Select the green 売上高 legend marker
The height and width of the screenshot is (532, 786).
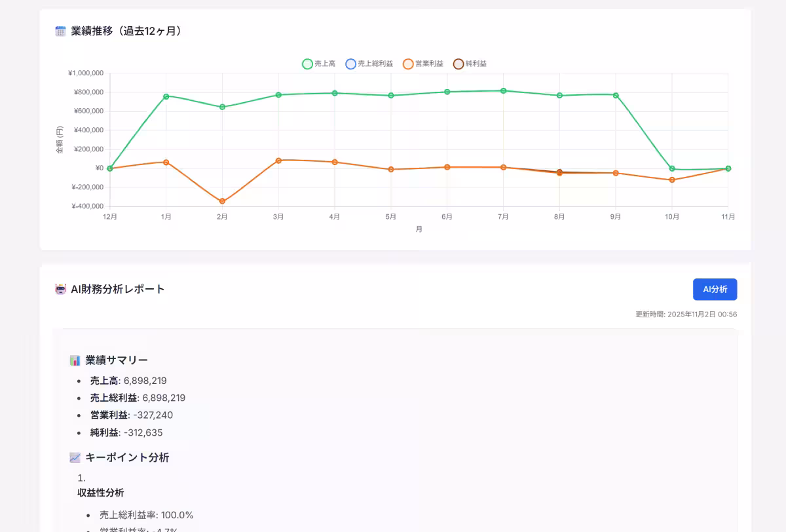click(306, 64)
